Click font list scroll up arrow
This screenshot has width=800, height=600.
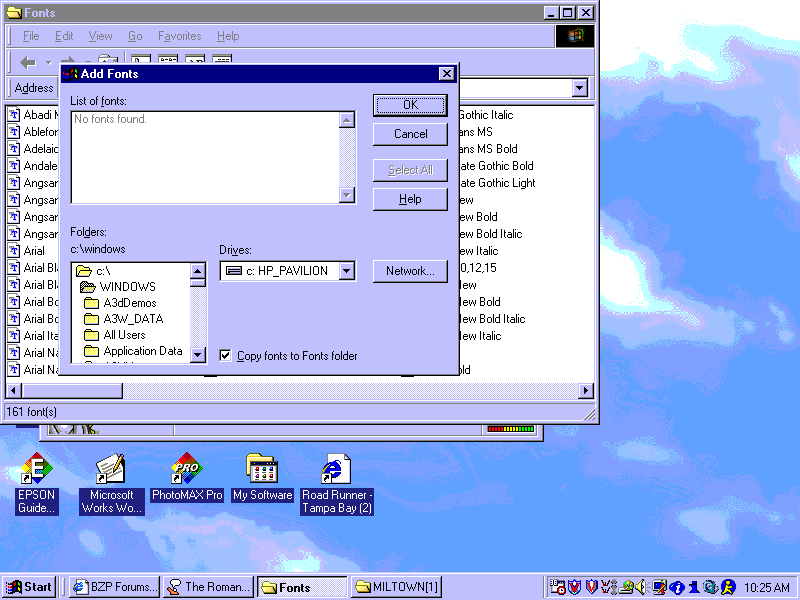point(346,120)
